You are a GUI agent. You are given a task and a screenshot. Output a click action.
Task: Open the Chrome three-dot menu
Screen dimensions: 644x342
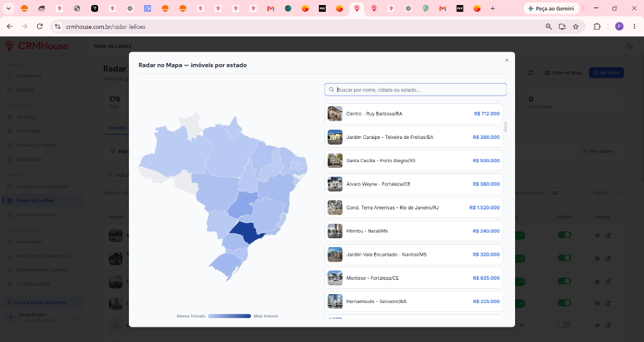tap(634, 26)
